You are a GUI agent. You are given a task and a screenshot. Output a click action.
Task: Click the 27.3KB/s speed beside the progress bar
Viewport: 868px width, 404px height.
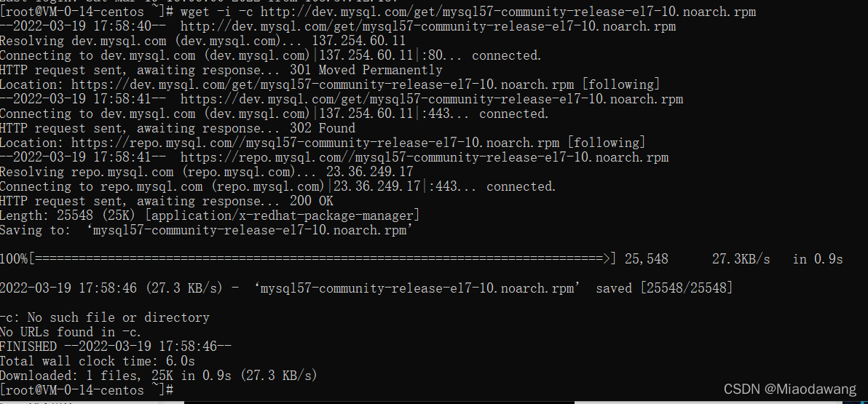tap(741, 259)
